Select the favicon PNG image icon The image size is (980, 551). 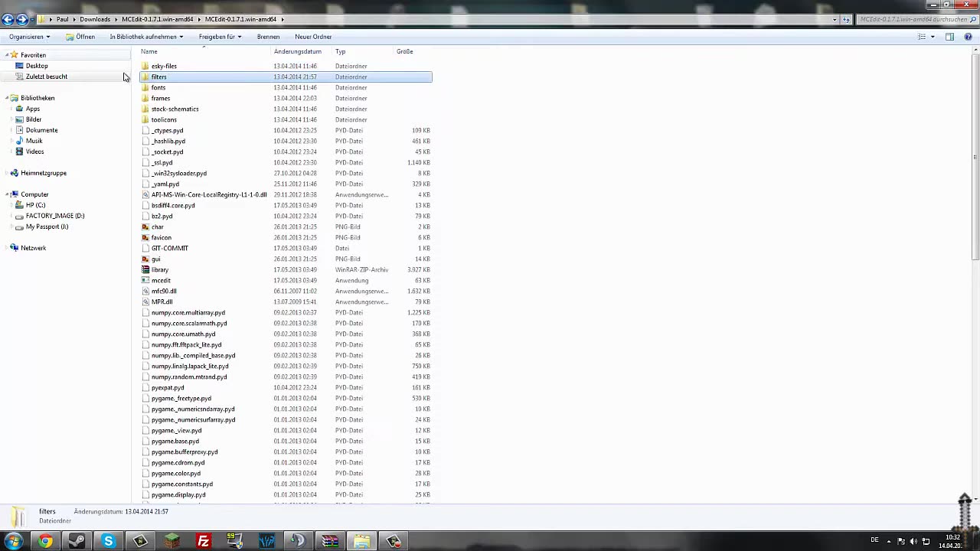coord(145,237)
